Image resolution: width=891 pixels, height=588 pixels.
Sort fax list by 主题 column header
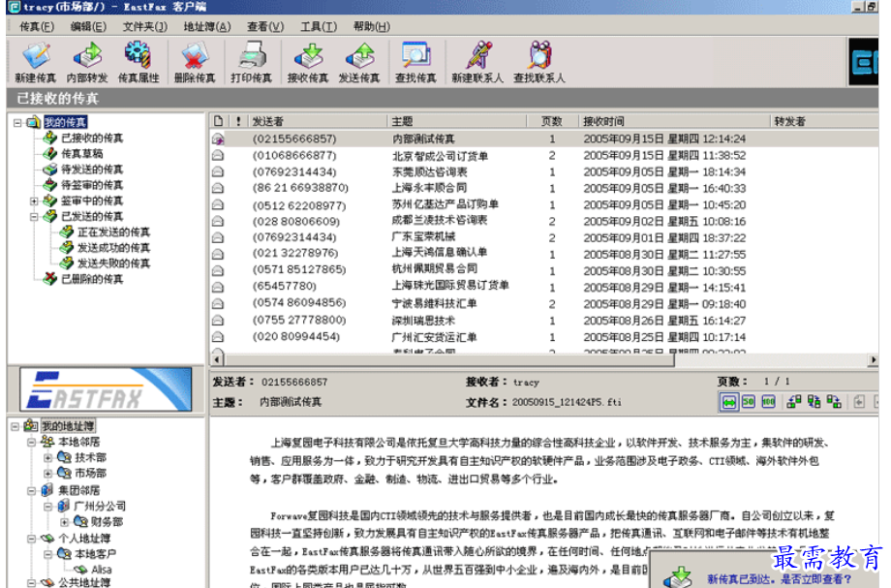[x=457, y=121]
